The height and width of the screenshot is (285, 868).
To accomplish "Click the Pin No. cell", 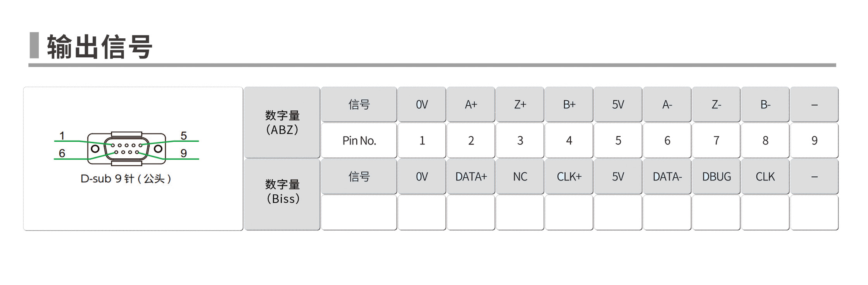I will pos(359,141).
